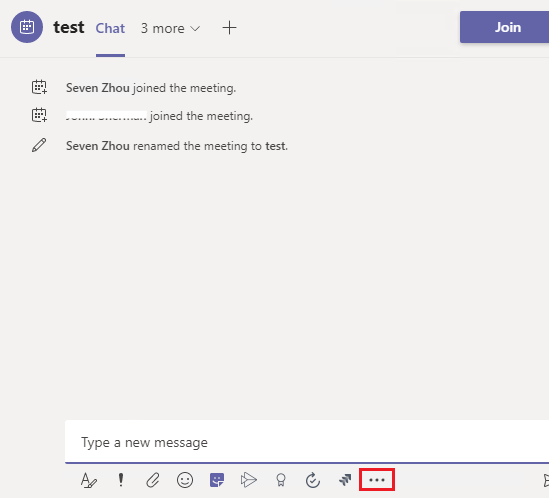Click calendar icon beside redacted participant joined
Screen dimensions: 549x498
coord(39,115)
